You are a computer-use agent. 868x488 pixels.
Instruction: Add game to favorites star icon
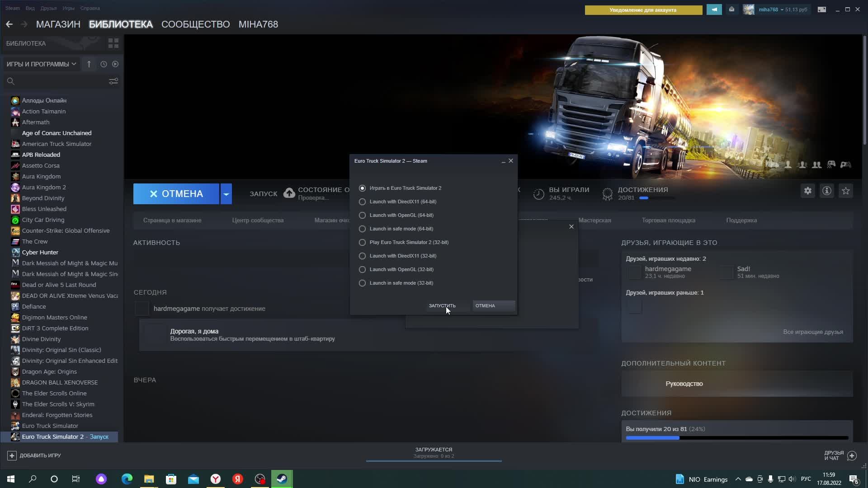(x=846, y=191)
